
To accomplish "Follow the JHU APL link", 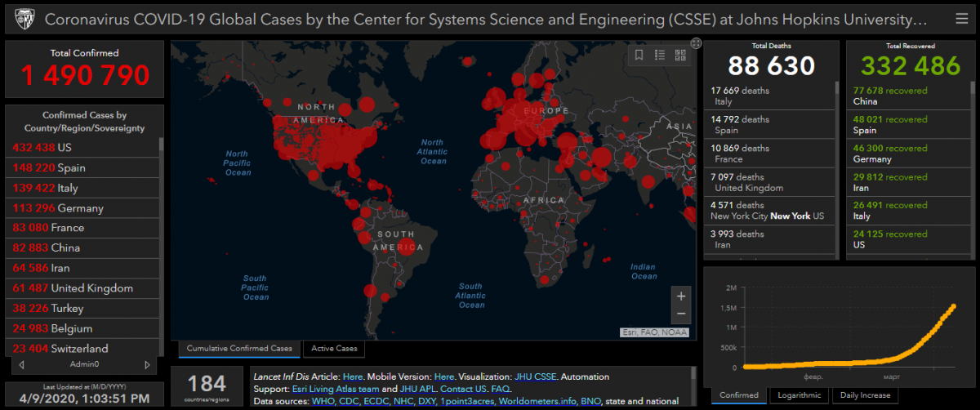I will click(x=418, y=389).
